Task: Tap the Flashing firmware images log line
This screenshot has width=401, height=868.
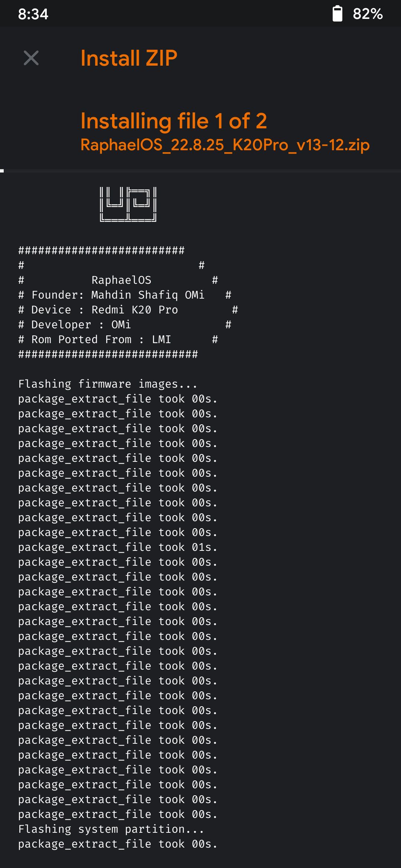Action: click(108, 384)
